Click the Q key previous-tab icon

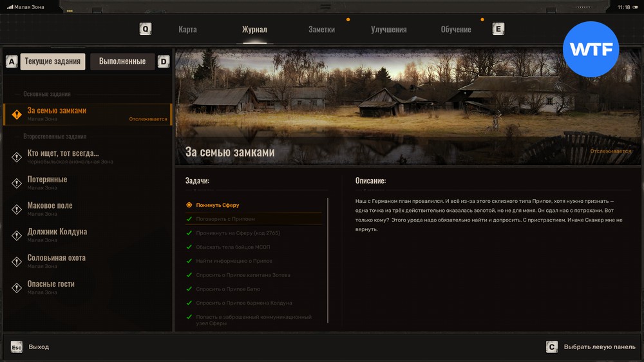click(x=146, y=29)
